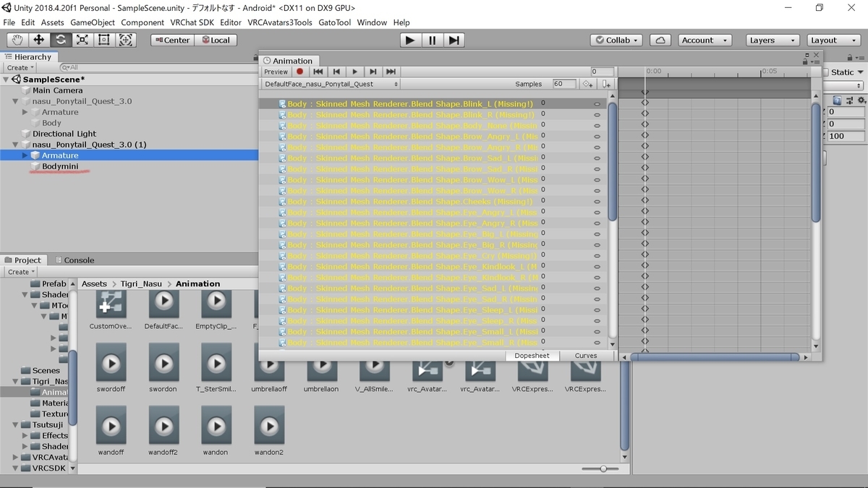Select the wandon2 animation clip

268,429
